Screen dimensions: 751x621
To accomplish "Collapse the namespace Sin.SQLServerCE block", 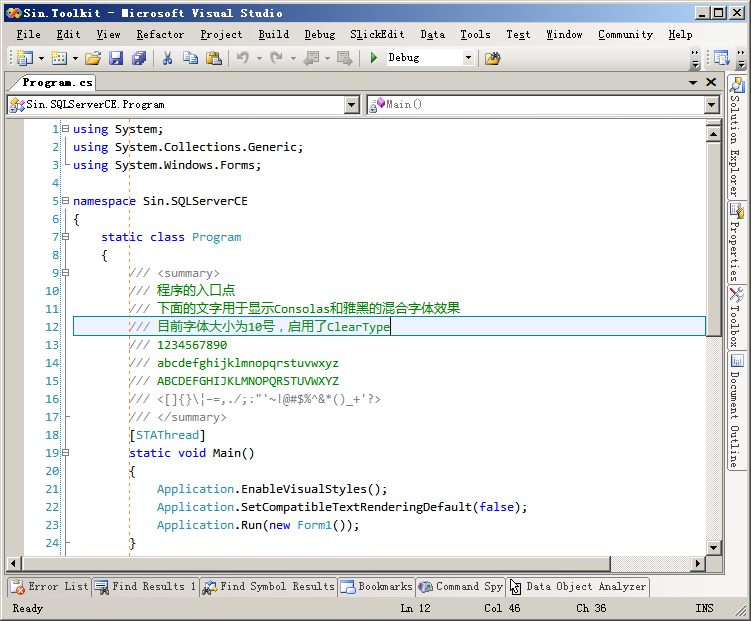I will click(x=65, y=200).
